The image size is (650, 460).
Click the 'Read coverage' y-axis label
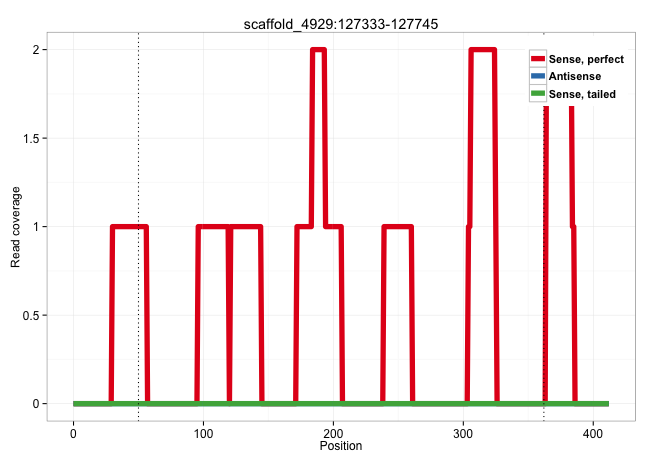tap(16, 227)
